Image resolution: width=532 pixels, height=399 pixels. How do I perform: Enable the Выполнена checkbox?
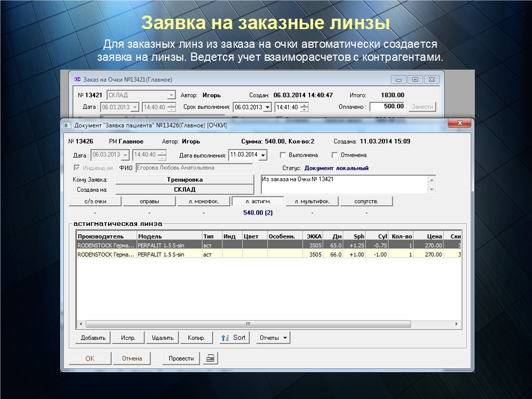tap(283, 155)
